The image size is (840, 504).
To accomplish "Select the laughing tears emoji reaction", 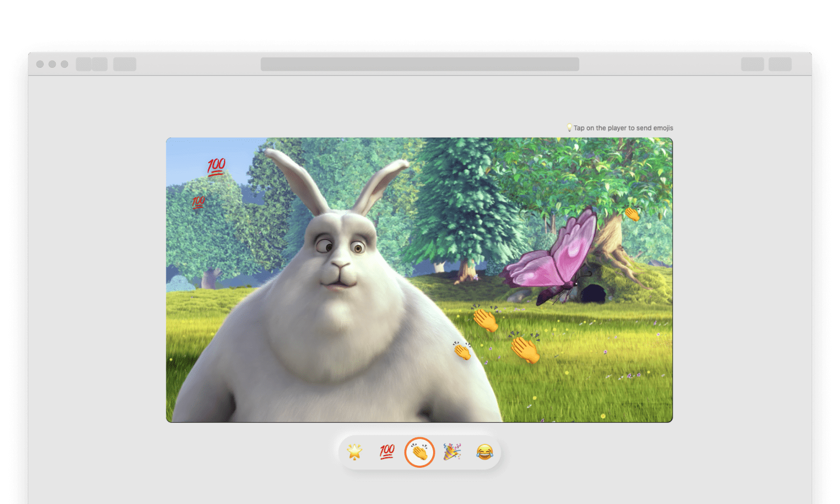I will tap(485, 452).
